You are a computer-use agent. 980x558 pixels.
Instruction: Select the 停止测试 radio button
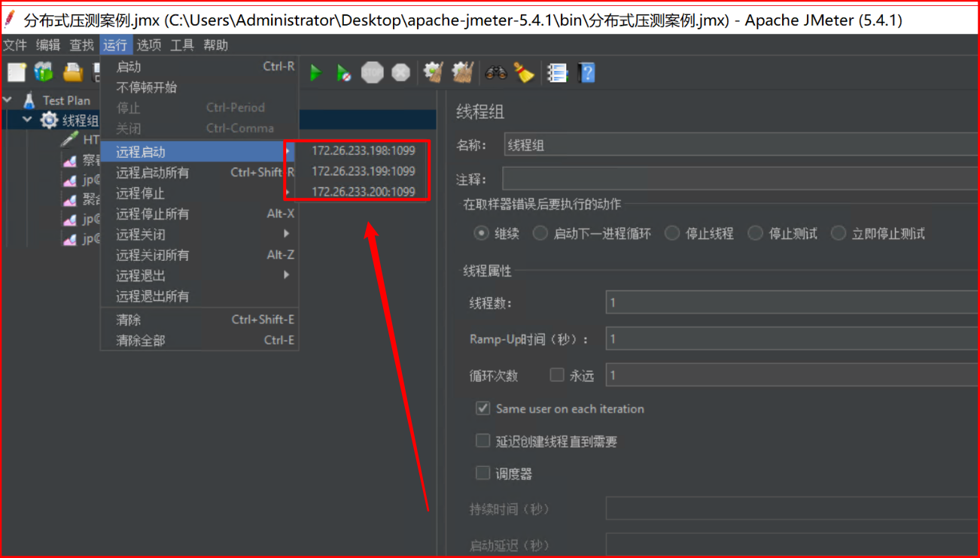[755, 233]
